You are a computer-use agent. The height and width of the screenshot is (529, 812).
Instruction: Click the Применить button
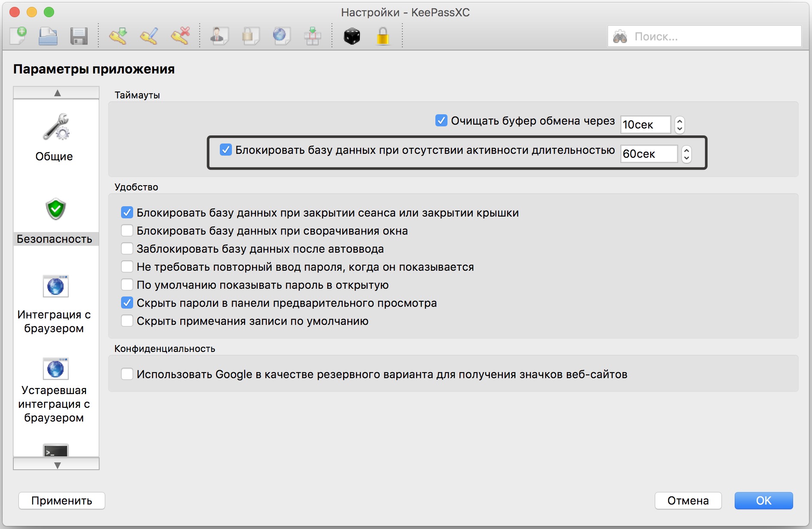62,501
